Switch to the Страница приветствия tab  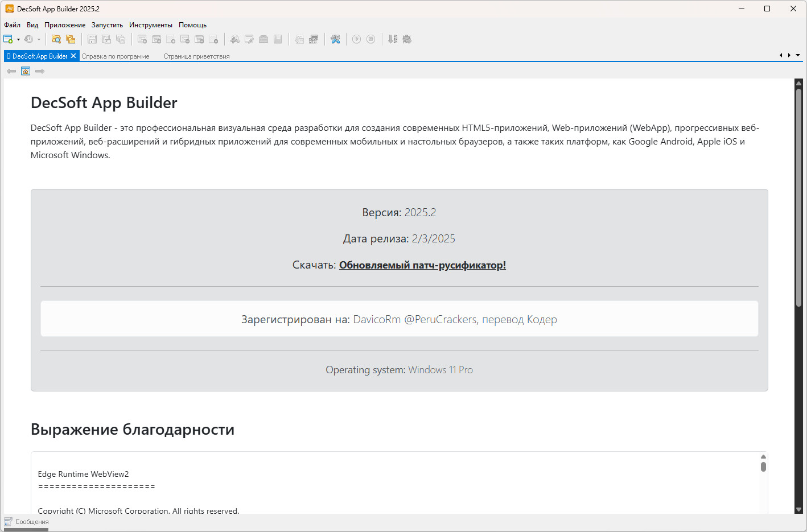[196, 56]
